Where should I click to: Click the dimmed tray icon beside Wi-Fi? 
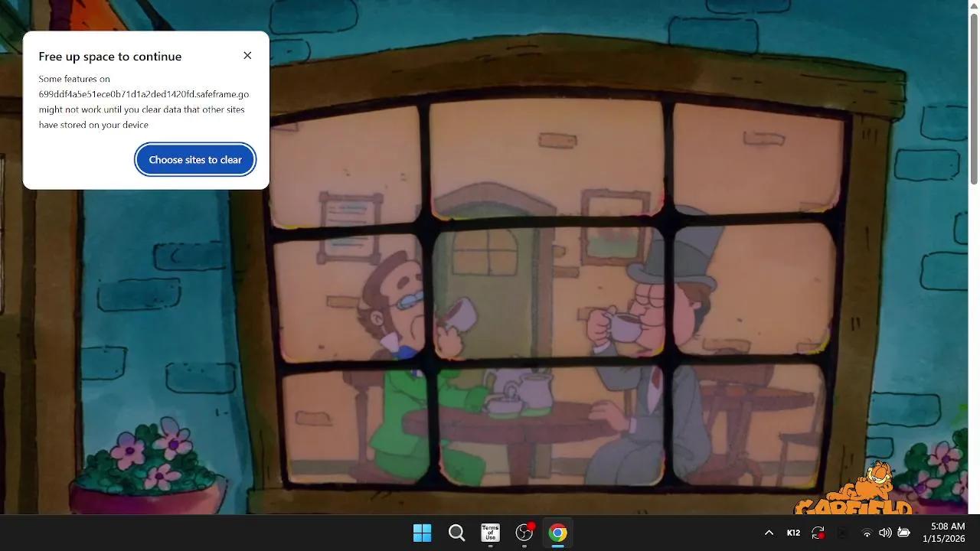[842, 533]
